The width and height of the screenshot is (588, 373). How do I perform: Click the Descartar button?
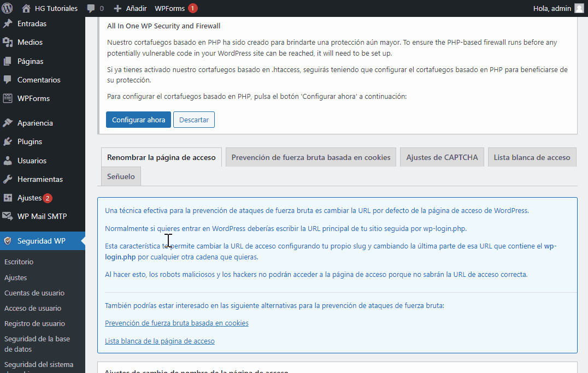tap(194, 120)
